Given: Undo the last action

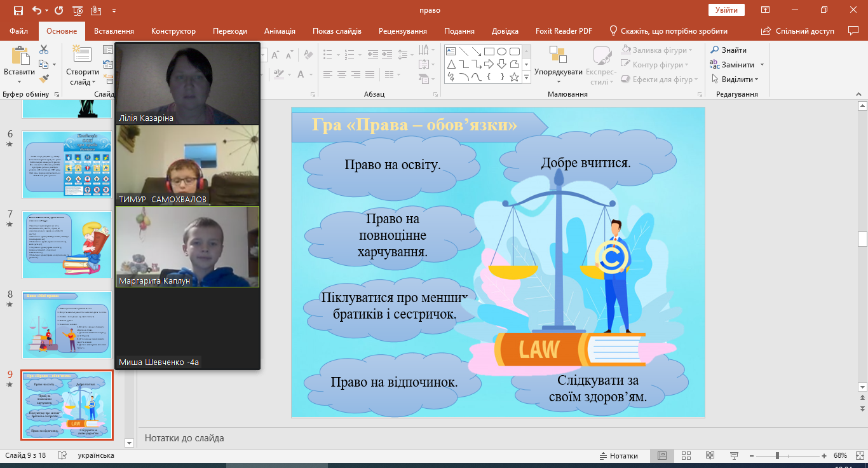Looking at the screenshot, I should (x=36, y=10).
